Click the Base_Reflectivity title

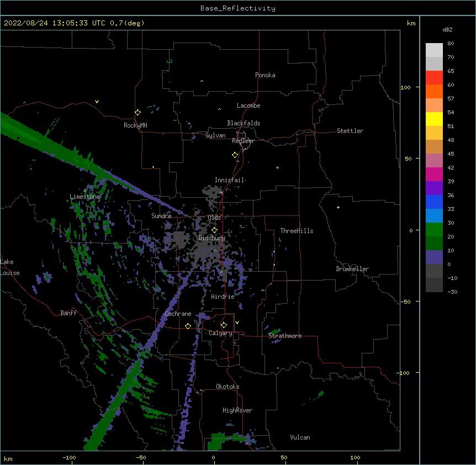(x=238, y=8)
